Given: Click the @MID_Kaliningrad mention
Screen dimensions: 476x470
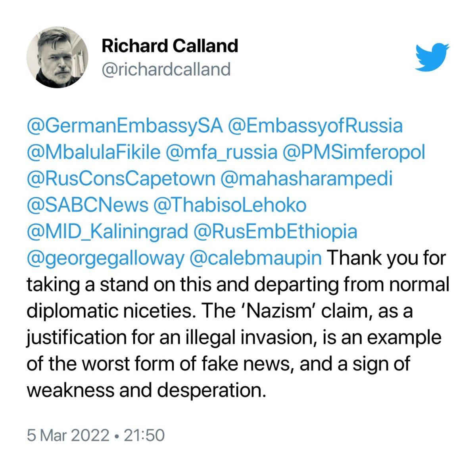Looking at the screenshot, I should coord(107,231).
